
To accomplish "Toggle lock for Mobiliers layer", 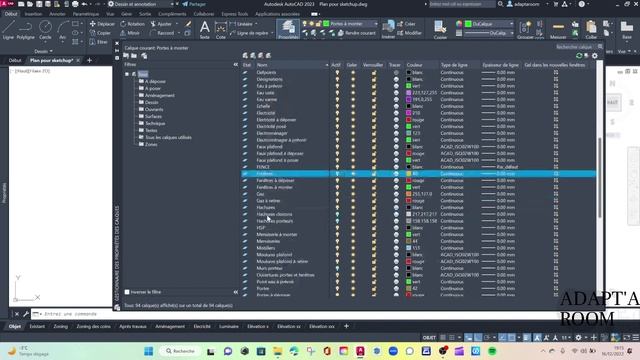I will point(373,248).
